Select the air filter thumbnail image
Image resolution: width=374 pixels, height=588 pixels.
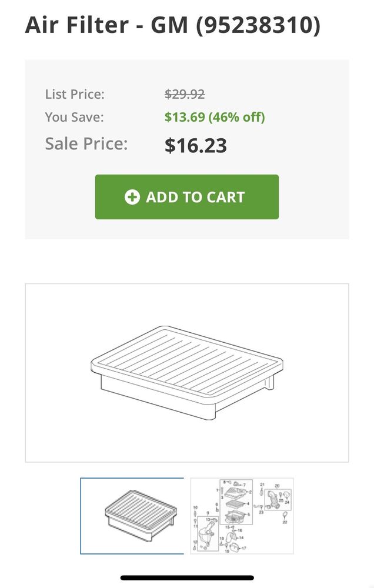132,516
